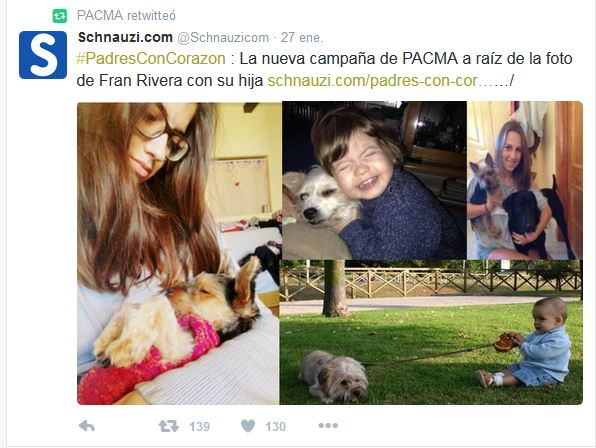Open the Schnauzi.com blue S avatar

click(43, 55)
